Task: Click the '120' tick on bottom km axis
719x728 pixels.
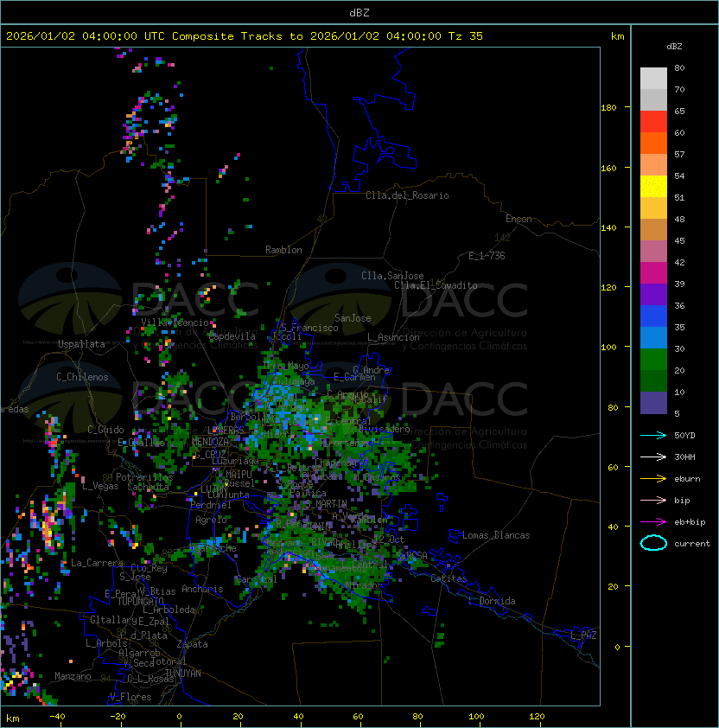Action: (x=537, y=717)
